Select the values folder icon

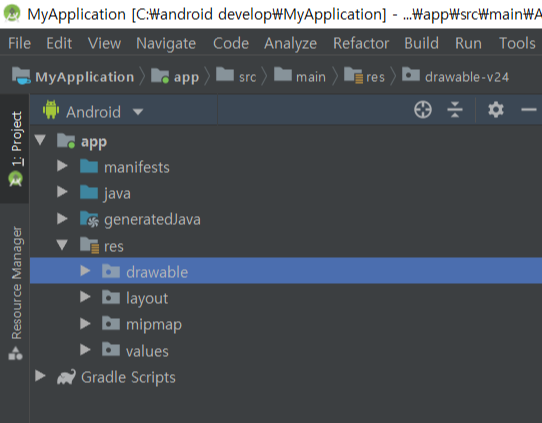111,350
